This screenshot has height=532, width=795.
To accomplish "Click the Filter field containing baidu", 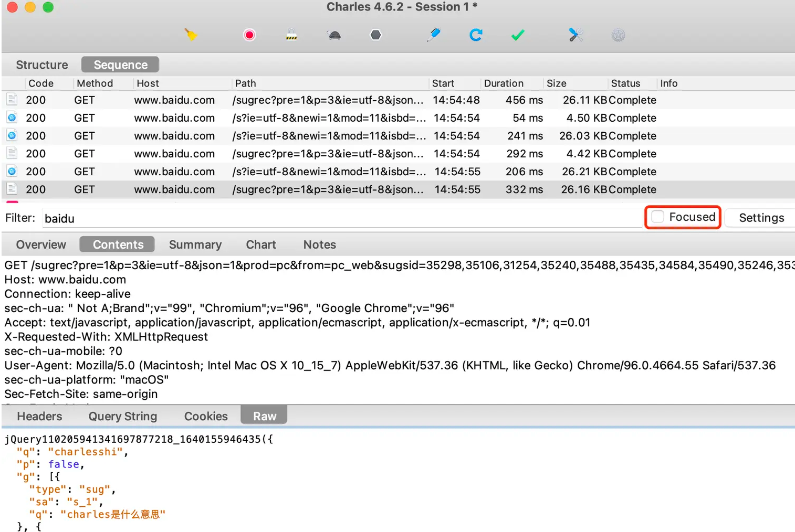I will pos(342,218).
